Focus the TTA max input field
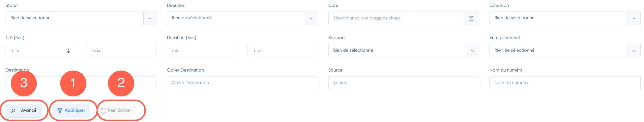 pyautogui.click(x=121, y=51)
